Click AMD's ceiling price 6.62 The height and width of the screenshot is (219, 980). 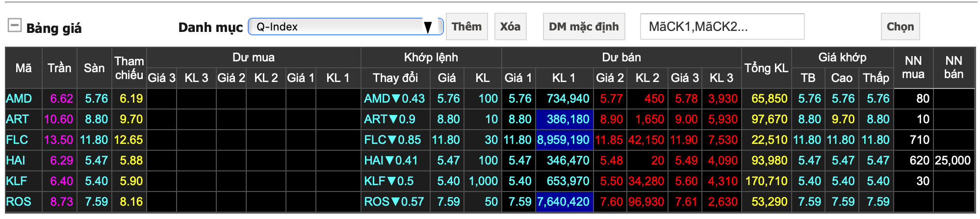click(62, 99)
